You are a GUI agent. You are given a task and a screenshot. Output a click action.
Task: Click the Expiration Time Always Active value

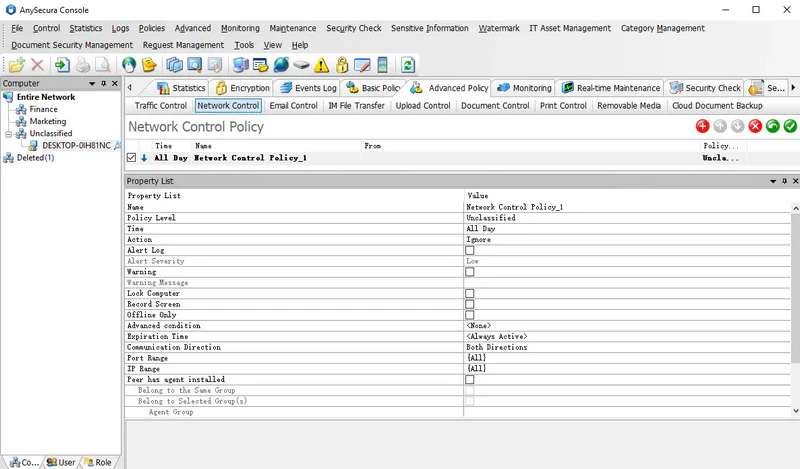tap(627, 336)
